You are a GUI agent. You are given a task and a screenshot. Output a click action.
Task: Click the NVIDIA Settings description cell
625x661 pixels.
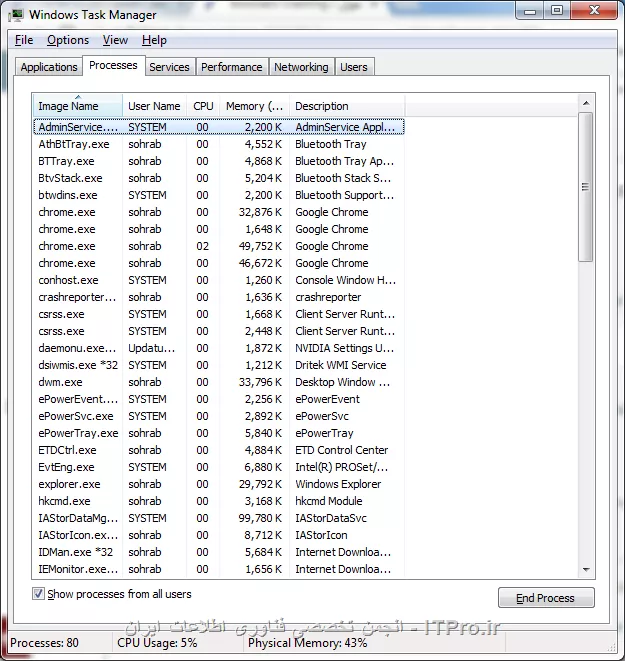(344, 348)
